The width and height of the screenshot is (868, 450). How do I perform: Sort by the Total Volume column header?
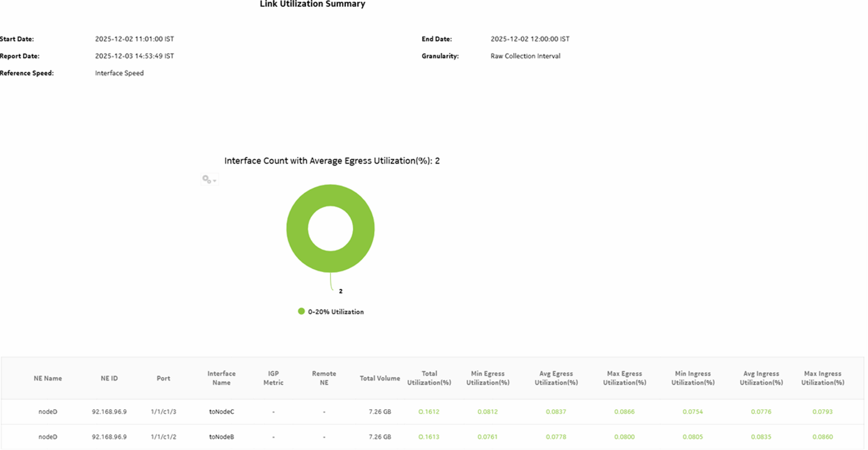[x=380, y=378]
